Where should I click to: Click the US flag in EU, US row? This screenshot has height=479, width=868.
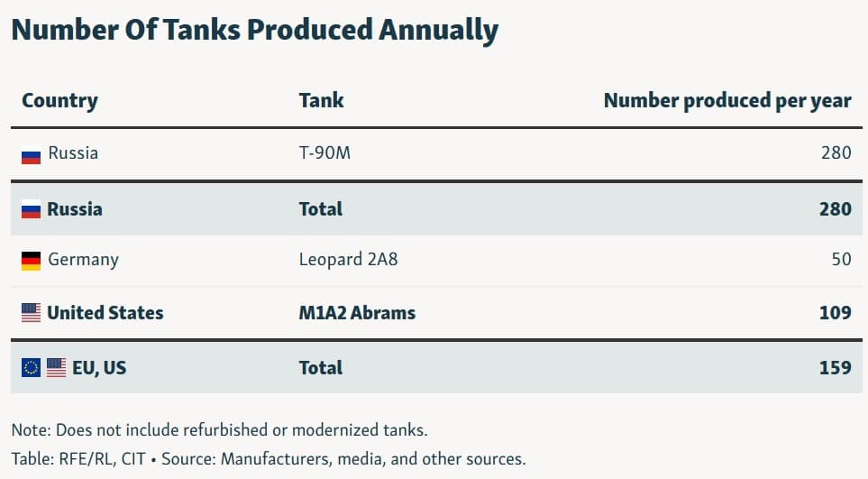click(57, 367)
